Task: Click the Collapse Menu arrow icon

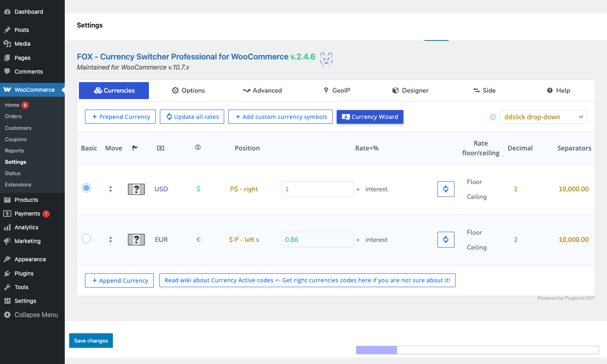Action: 7,315
